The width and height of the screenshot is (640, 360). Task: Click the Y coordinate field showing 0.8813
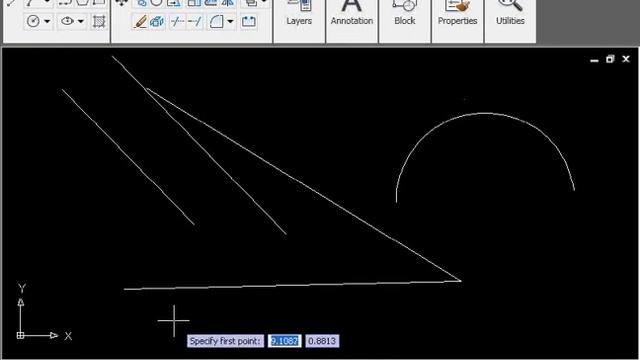tap(322, 341)
